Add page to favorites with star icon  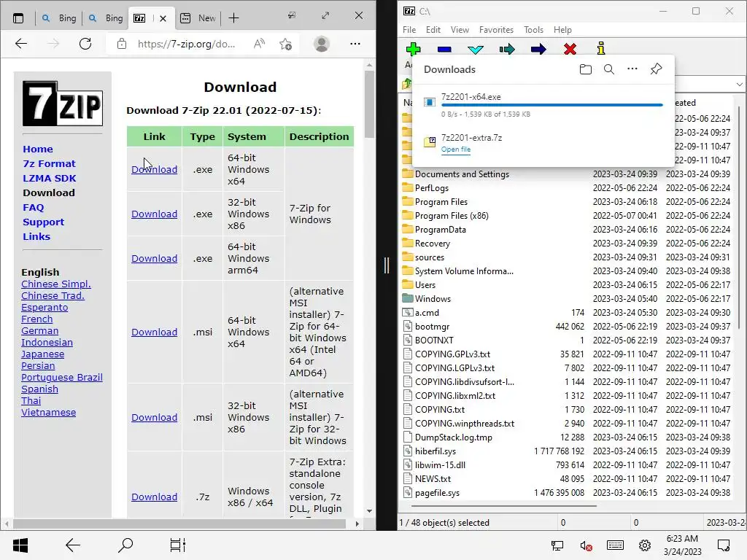(286, 44)
